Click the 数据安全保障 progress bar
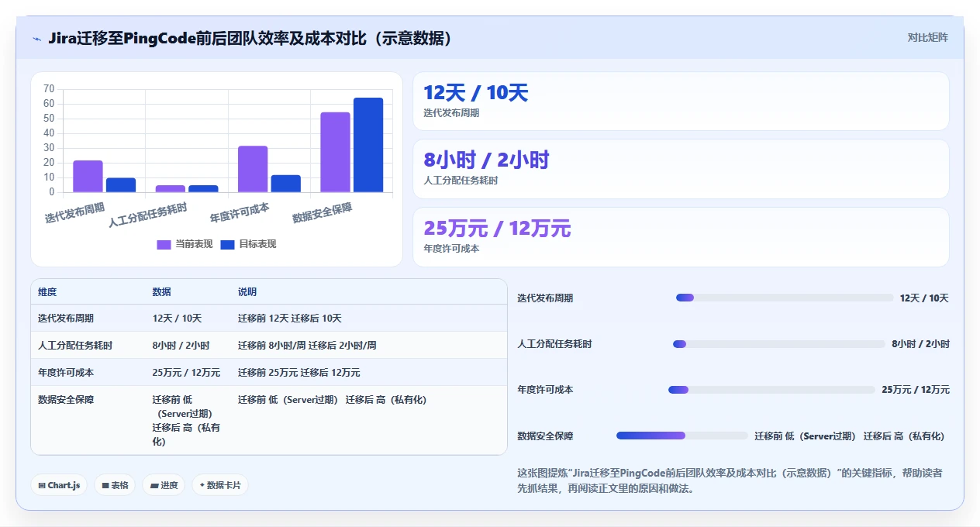The image size is (980, 527). (x=682, y=436)
